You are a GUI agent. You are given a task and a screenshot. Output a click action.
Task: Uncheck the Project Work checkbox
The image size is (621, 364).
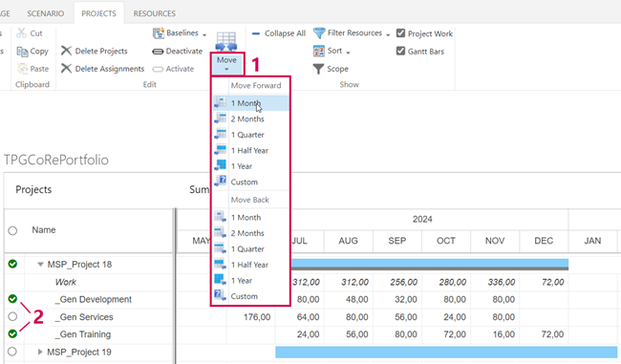(x=401, y=33)
